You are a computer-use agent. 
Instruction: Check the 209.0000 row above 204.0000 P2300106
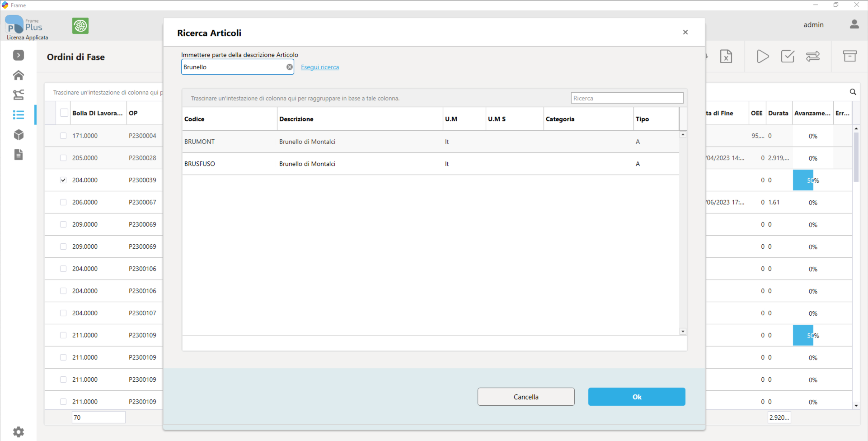coord(63,247)
